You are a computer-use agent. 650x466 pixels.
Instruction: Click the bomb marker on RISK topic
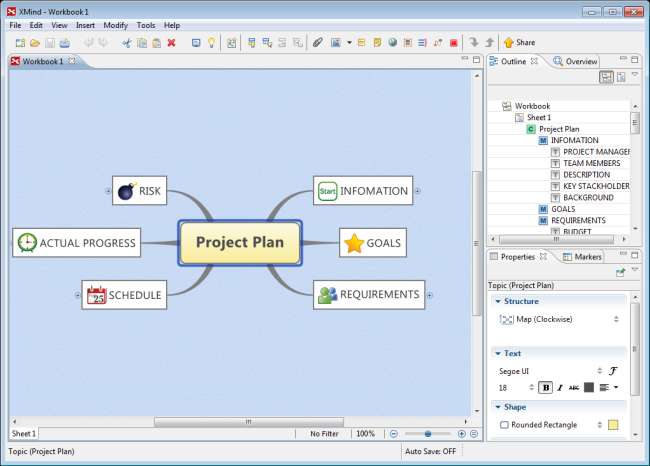pos(126,191)
